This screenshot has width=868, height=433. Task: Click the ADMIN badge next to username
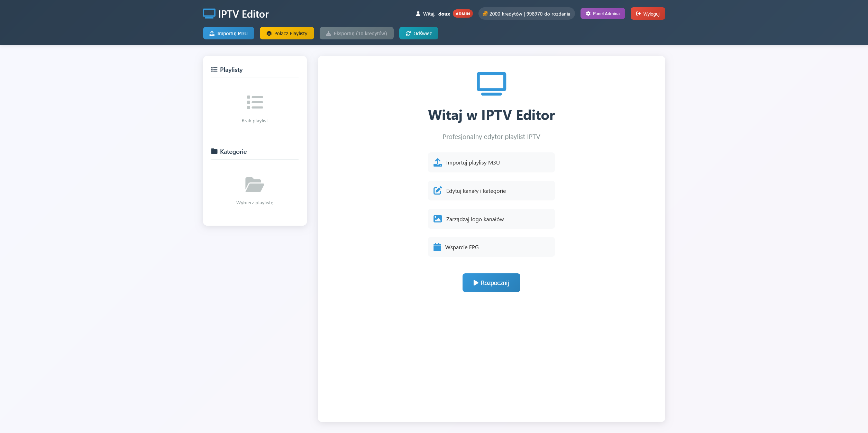[x=463, y=13]
